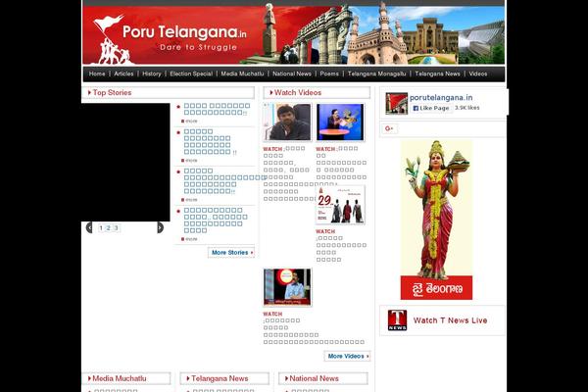Select slide page 1 in slider pager
The image size is (588, 392).
(x=101, y=228)
